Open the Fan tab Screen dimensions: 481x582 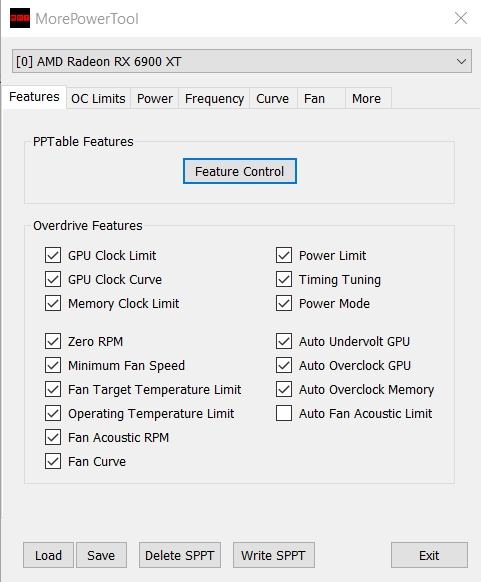(321, 99)
